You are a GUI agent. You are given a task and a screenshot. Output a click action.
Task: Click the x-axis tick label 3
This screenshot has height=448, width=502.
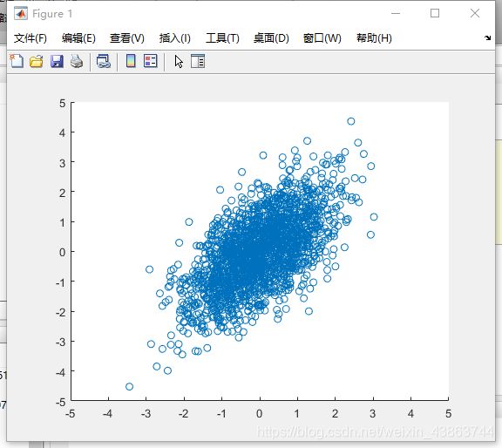pyautogui.click(x=372, y=414)
